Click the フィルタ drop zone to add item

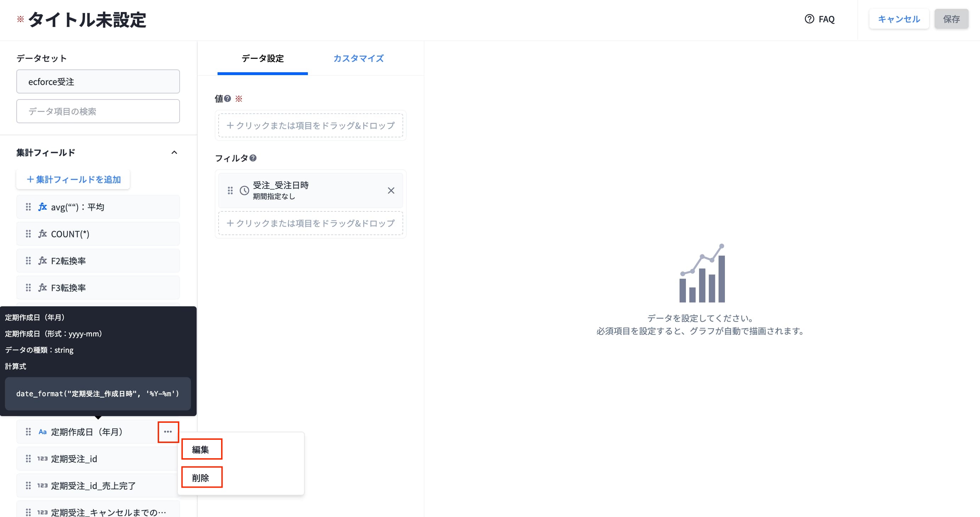pyautogui.click(x=310, y=223)
